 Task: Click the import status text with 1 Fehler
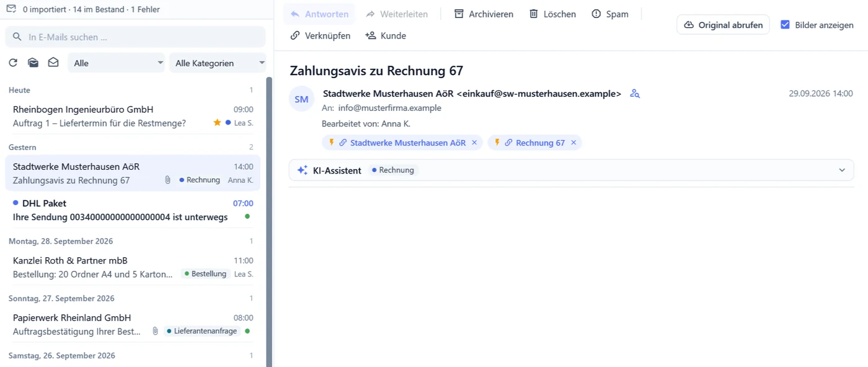point(91,9)
